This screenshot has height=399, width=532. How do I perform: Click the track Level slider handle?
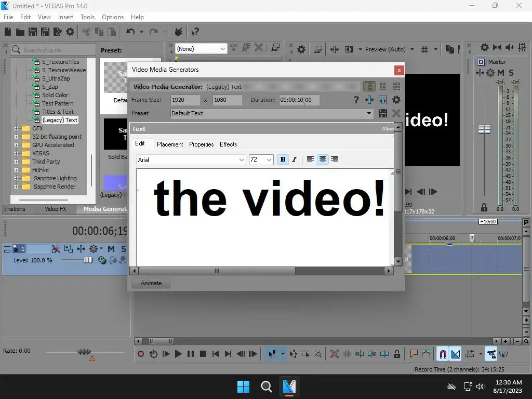(87, 260)
